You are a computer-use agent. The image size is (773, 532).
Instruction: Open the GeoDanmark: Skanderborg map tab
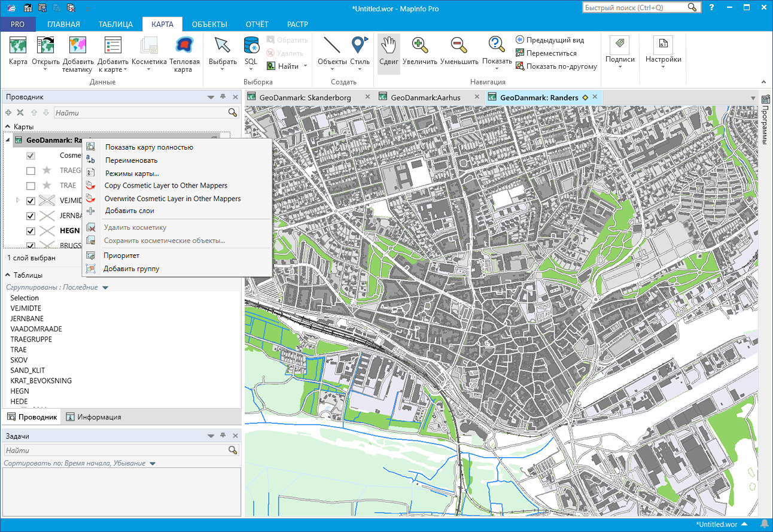[305, 98]
